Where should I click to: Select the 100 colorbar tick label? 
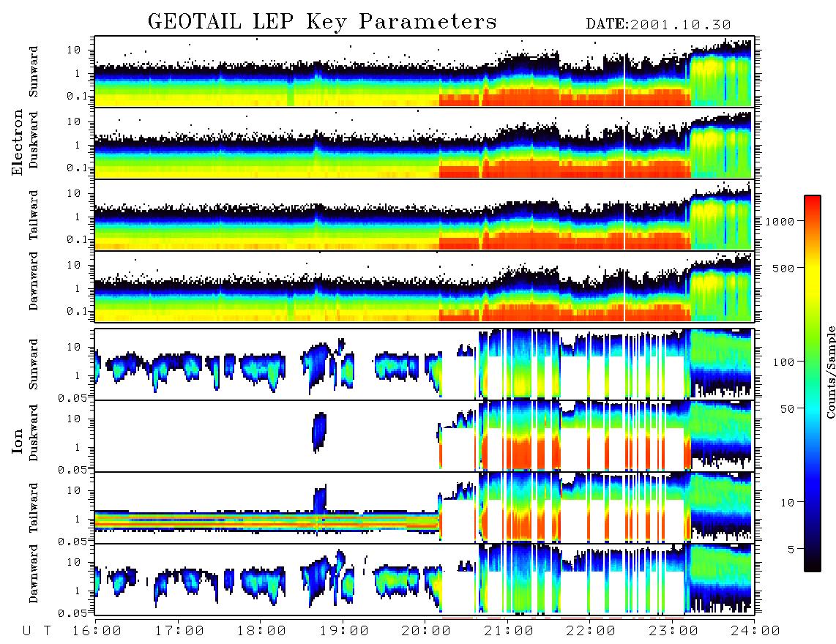[x=784, y=362]
